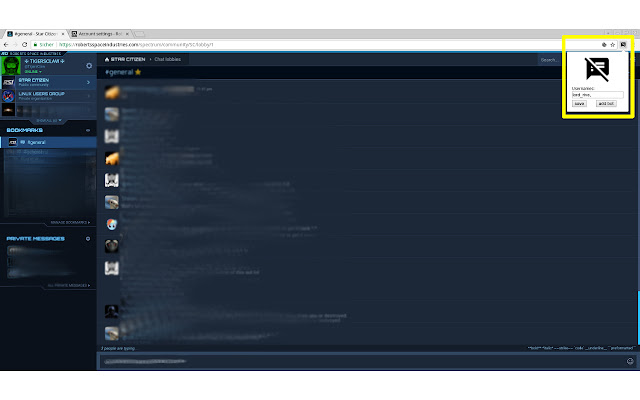
Task: Click the dark helmet avatar near chat bottom
Action: pos(111,311)
